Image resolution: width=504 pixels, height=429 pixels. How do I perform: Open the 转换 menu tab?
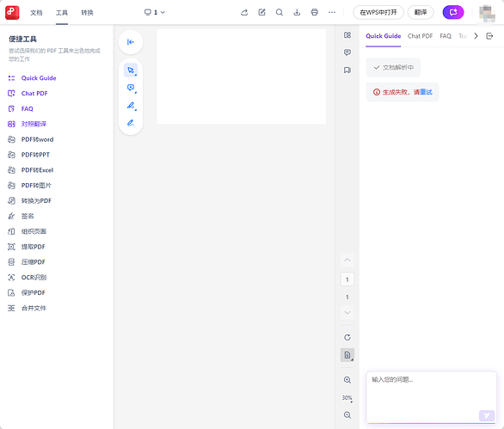point(87,13)
